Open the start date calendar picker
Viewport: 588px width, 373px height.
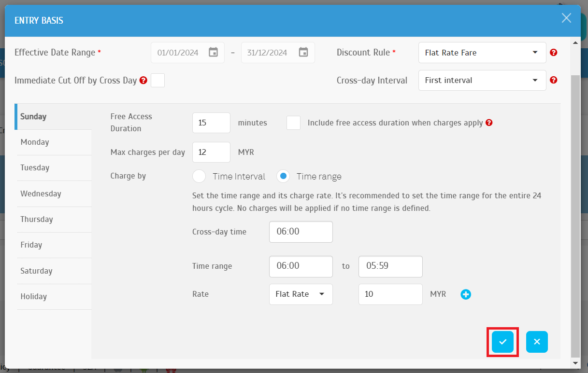[x=213, y=53]
